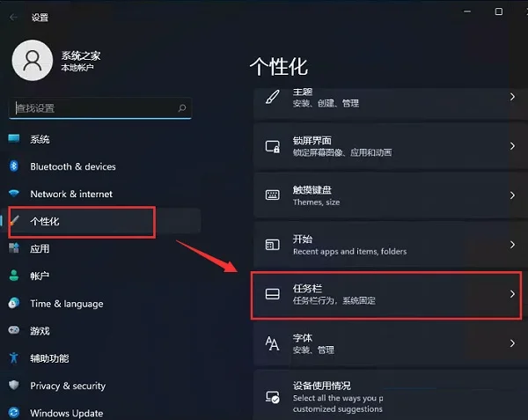The height and width of the screenshot is (420, 528).
Task: Click the taskbar icon in 任务栏 row
Action: [x=273, y=294]
